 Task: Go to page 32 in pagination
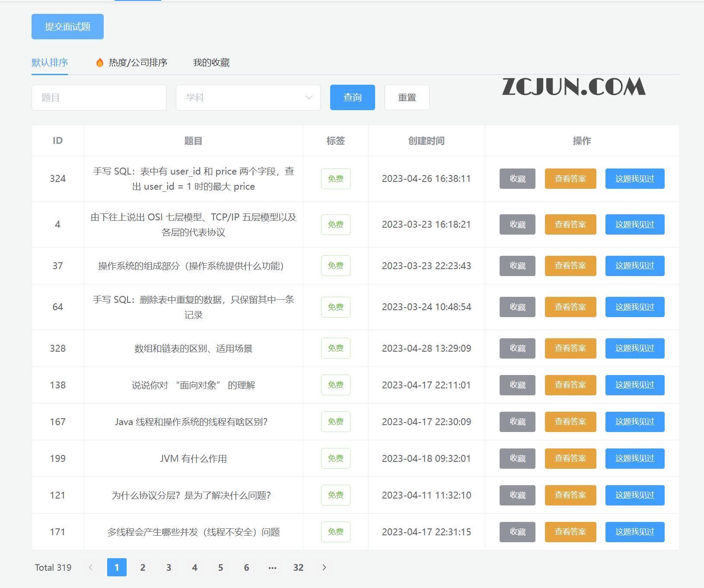coord(298,568)
